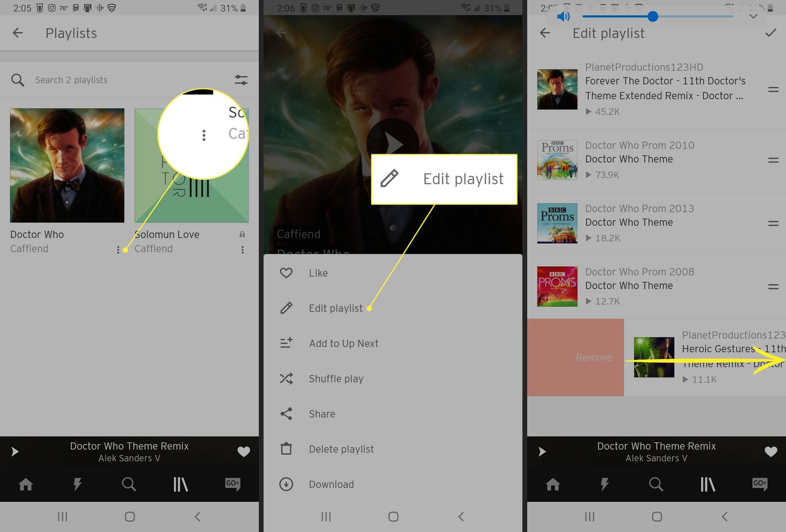Open the stream feed via lightning icon
The width and height of the screenshot is (786, 532).
point(77,485)
